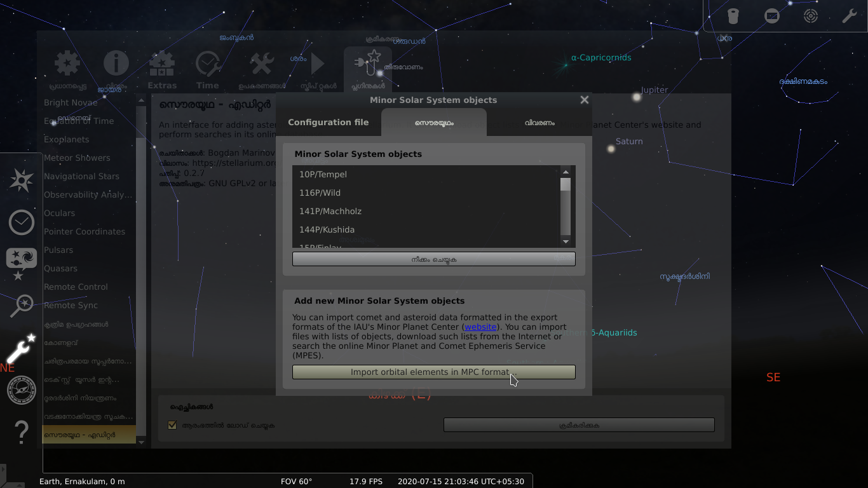Open the Minor Planet Center website link
The width and height of the screenshot is (868, 488).
(480, 327)
